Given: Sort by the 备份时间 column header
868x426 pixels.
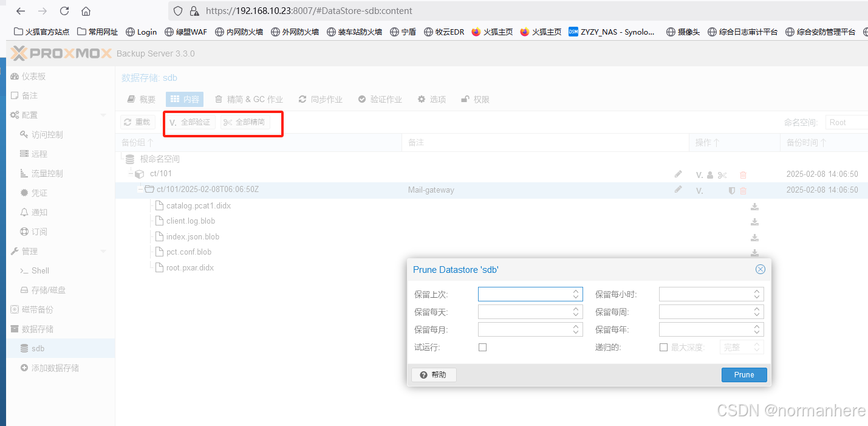Looking at the screenshot, I should (x=824, y=143).
